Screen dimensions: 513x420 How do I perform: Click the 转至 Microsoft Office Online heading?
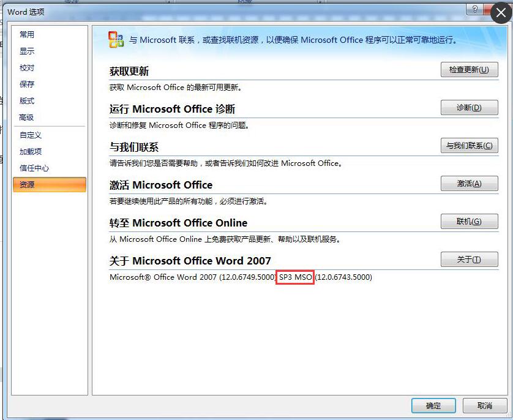178,223
